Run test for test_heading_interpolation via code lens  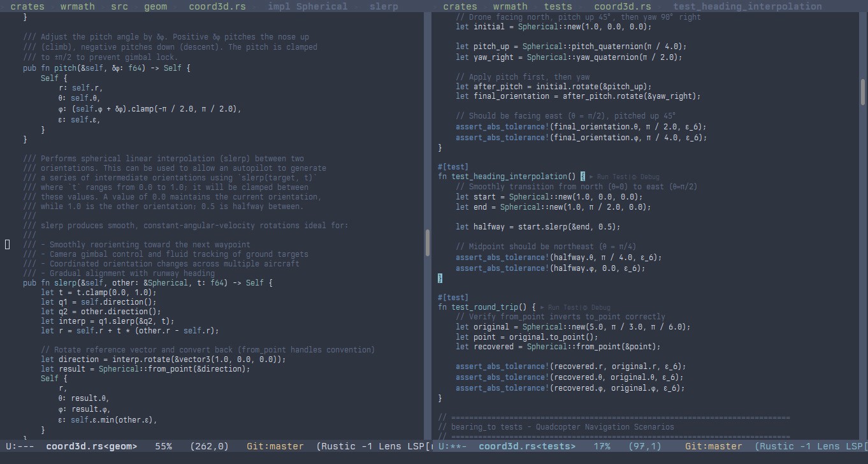pos(612,177)
